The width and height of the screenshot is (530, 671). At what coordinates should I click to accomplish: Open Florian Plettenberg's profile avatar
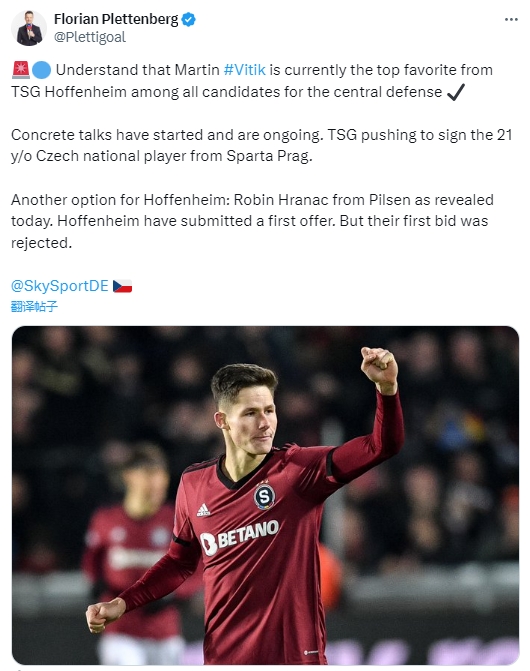29,28
